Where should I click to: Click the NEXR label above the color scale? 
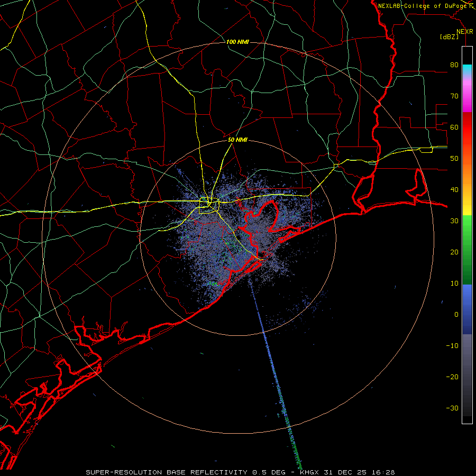point(465,32)
